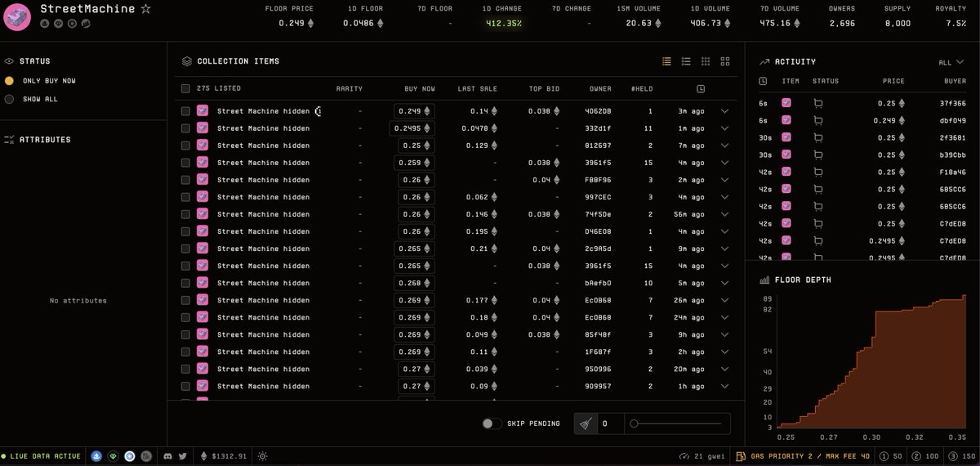
Task: Sort by the Top Bid column header
Action: 544,88
